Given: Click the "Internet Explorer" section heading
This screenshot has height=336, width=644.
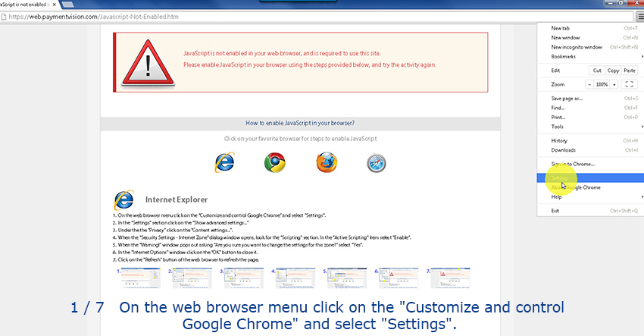Looking at the screenshot, I should point(177,200).
